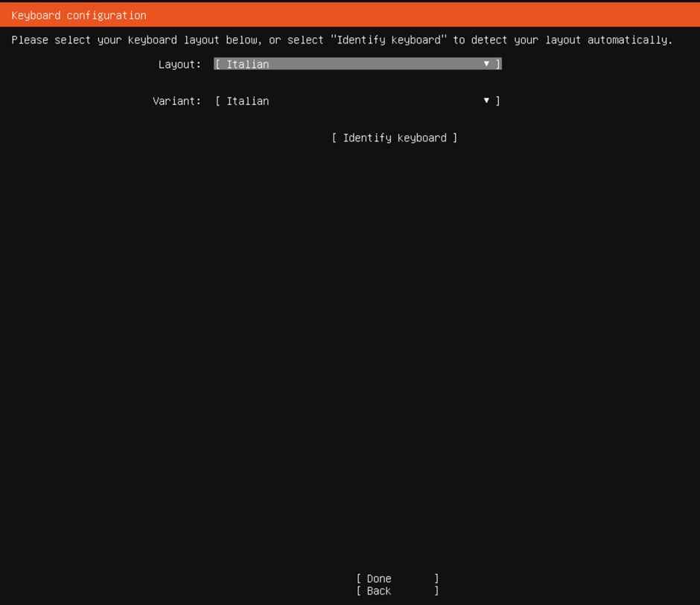700x605 pixels.
Task: Expand the Variant dropdown showing Italian
Action: click(x=357, y=101)
